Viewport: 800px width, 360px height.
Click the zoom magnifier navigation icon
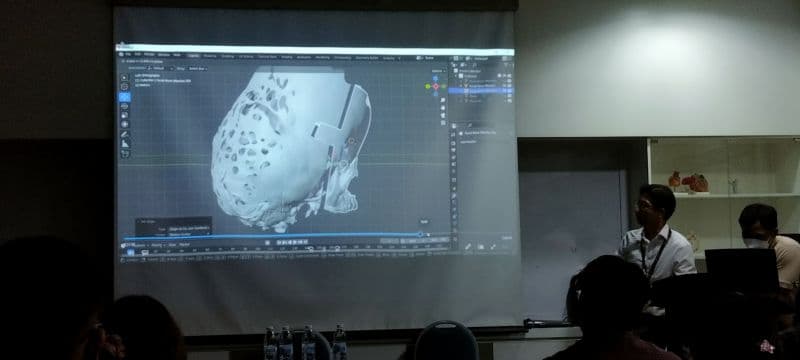pyautogui.click(x=443, y=100)
